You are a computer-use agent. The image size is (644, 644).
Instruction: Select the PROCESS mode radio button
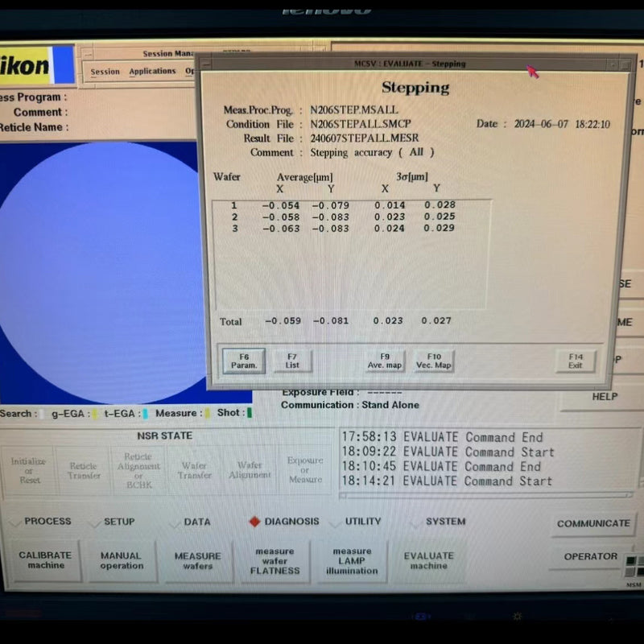tap(16, 522)
